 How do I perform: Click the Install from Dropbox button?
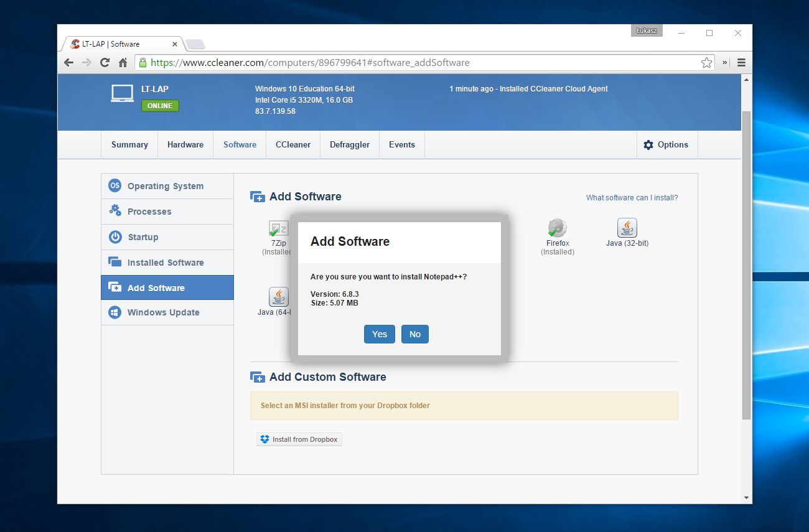[x=299, y=439]
